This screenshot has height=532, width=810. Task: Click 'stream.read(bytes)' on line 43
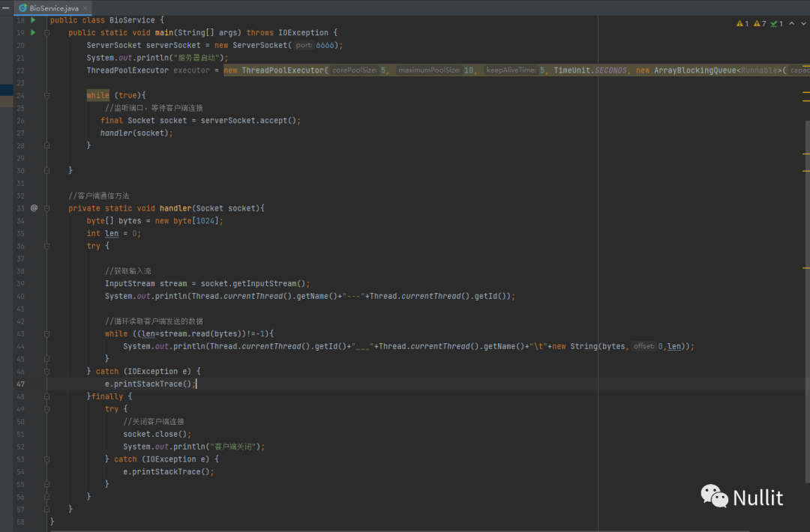(200, 334)
